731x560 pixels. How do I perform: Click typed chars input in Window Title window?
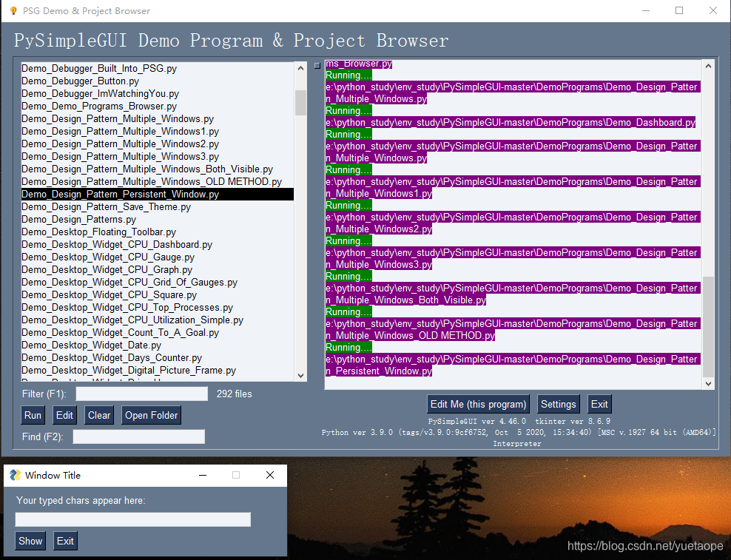(133, 519)
